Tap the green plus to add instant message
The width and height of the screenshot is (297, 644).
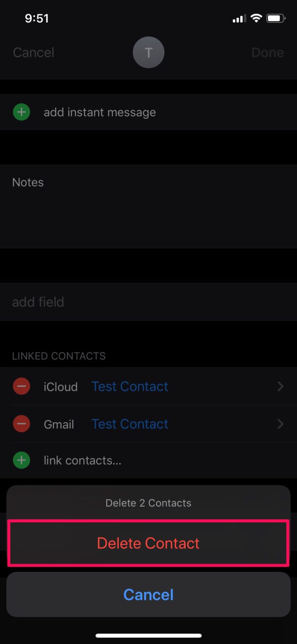pyautogui.click(x=21, y=112)
